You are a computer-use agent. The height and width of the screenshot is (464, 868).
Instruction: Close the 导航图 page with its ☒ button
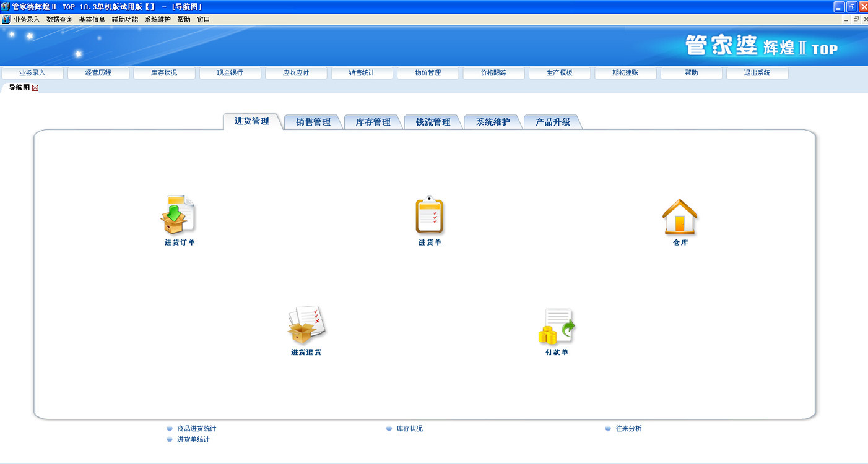click(34, 87)
